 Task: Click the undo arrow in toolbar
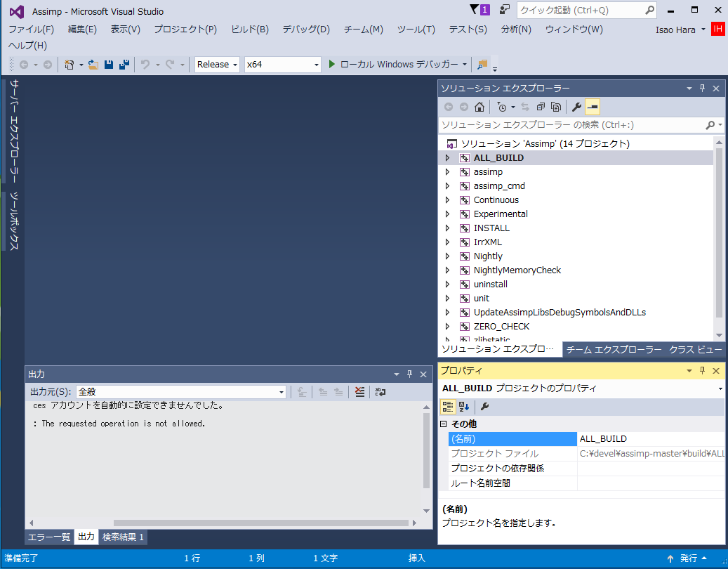(146, 65)
